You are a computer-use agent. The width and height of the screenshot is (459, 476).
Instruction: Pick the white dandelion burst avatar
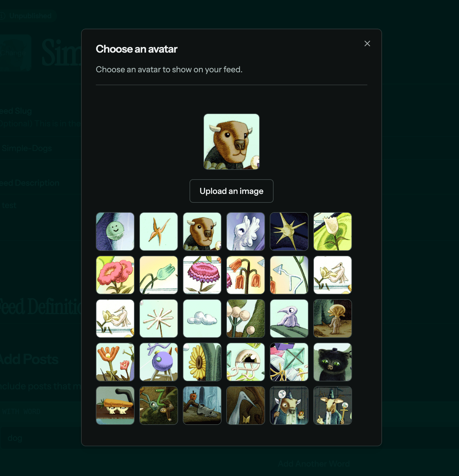pyautogui.click(x=159, y=319)
